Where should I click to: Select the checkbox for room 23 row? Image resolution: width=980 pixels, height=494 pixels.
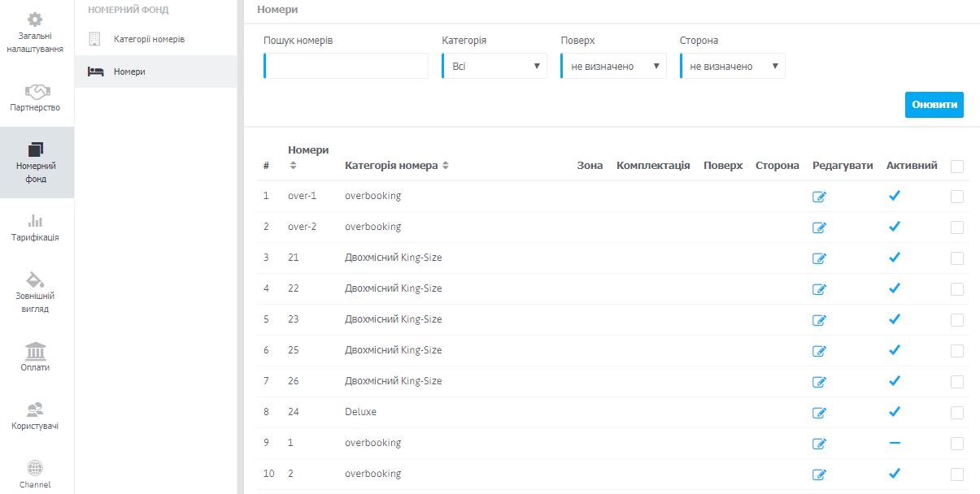point(957,320)
